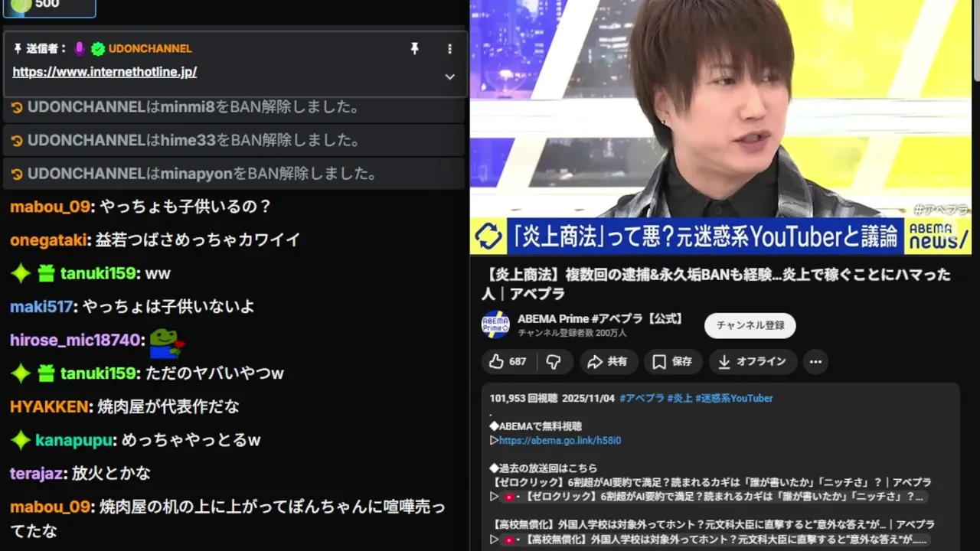Click sparkle badge beside tanuki159 ただのヤバいやつw

tap(21, 373)
